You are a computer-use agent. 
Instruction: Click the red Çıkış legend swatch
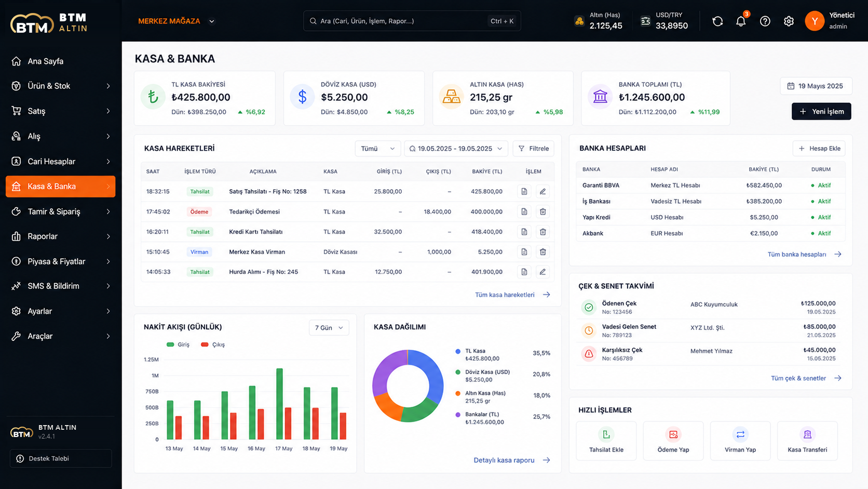pyautogui.click(x=205, y=345)
